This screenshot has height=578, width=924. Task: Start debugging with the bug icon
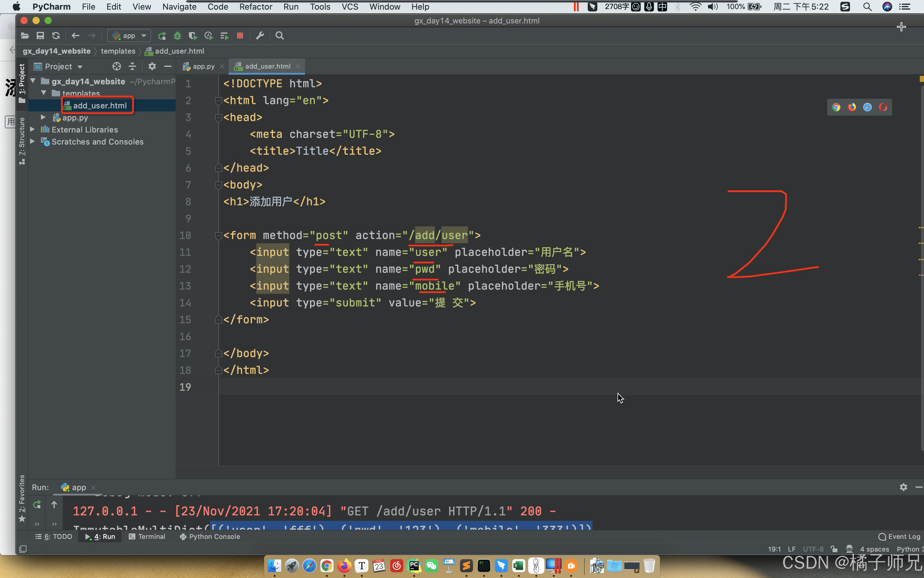point(177,36)
